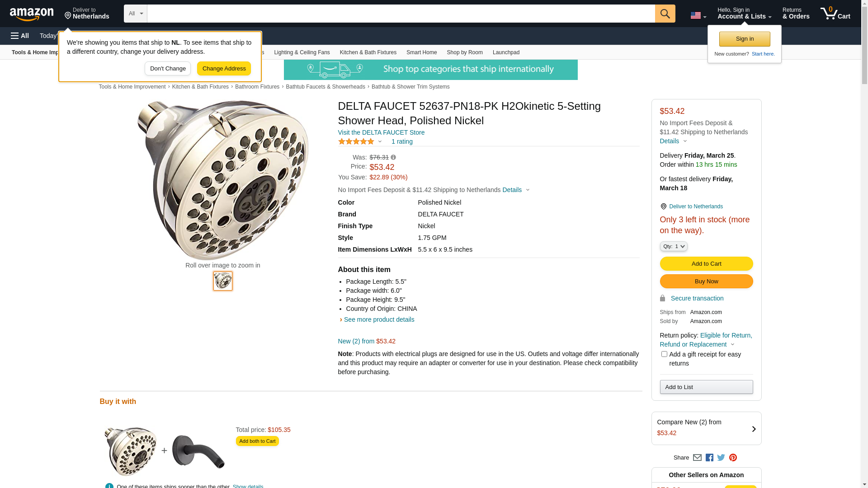This screenshot has height=488, width=868.
Task: Click the info icon beside was-price
Action: (x=393, y=158)
